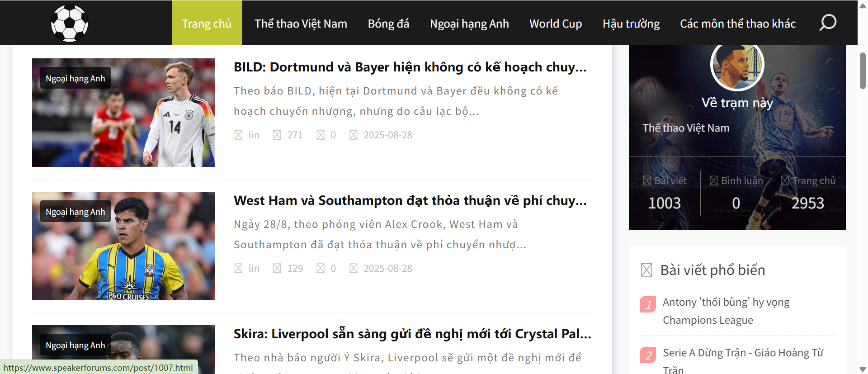Click view count 129
This screenshot has width=868, height=374.
pos(295,268)
